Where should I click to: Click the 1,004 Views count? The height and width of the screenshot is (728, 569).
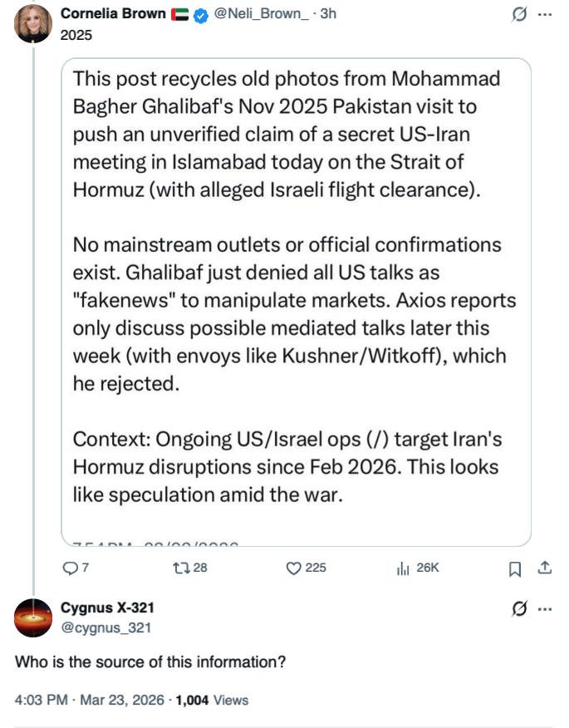[212, 700]
